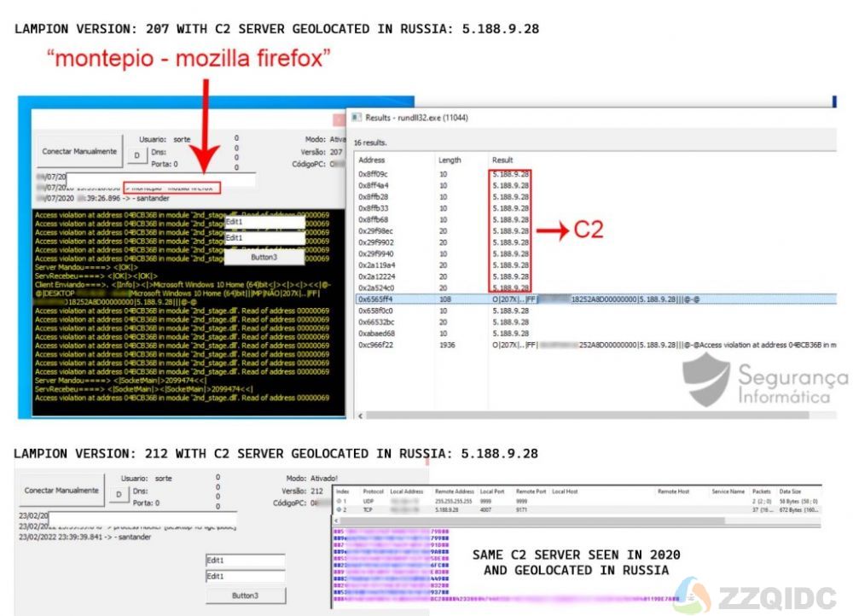This screenshot has height=616, width=853.
Task: Click the upper Edit1 field over the black console
Action: click(264, 222)
